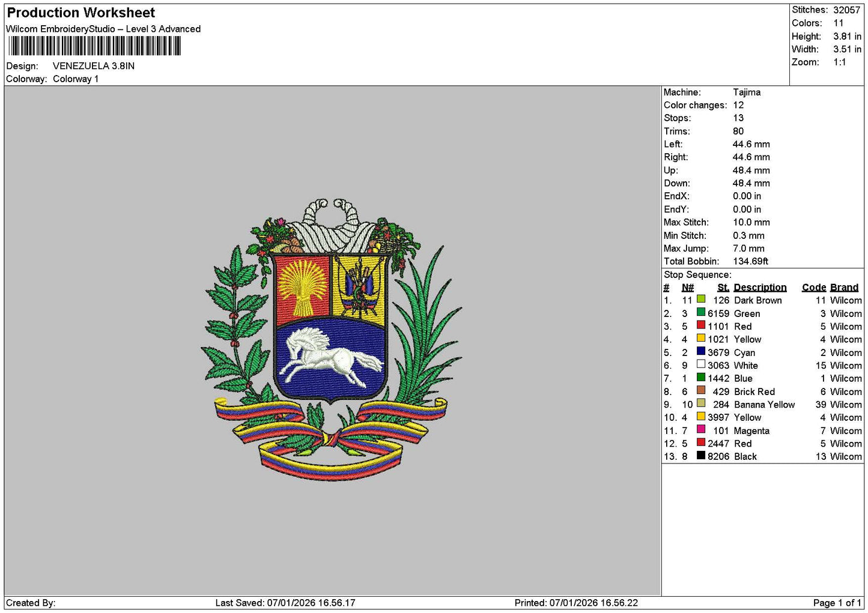Click the 'Description' column header

coord(760,288)
